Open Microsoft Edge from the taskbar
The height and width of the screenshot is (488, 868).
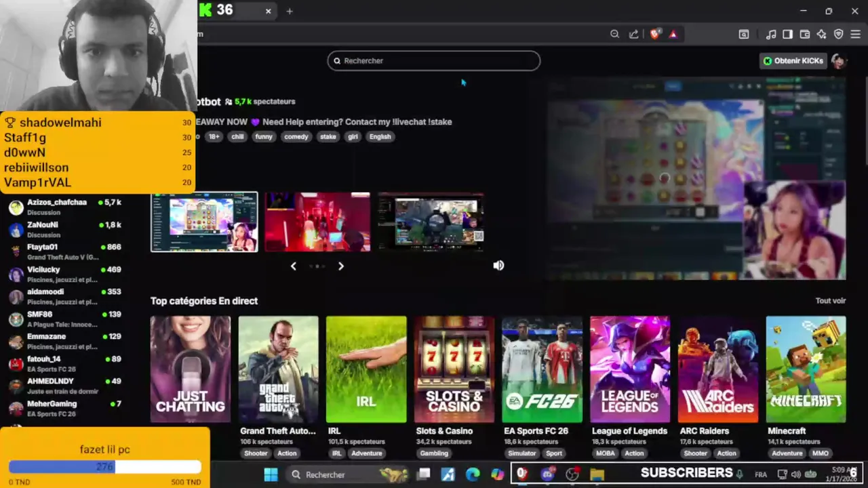473,474
